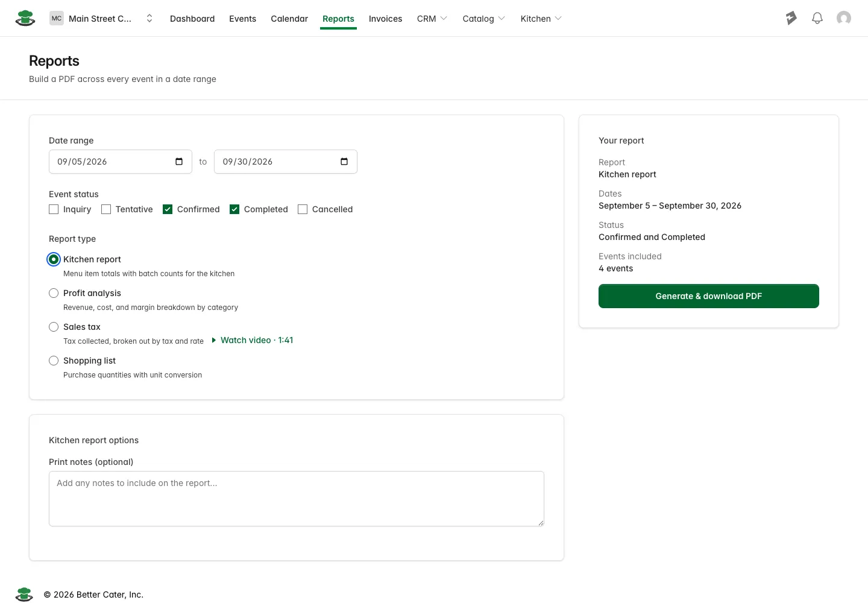
Task: Click the active Reports tab
Action: pos(338,19)
